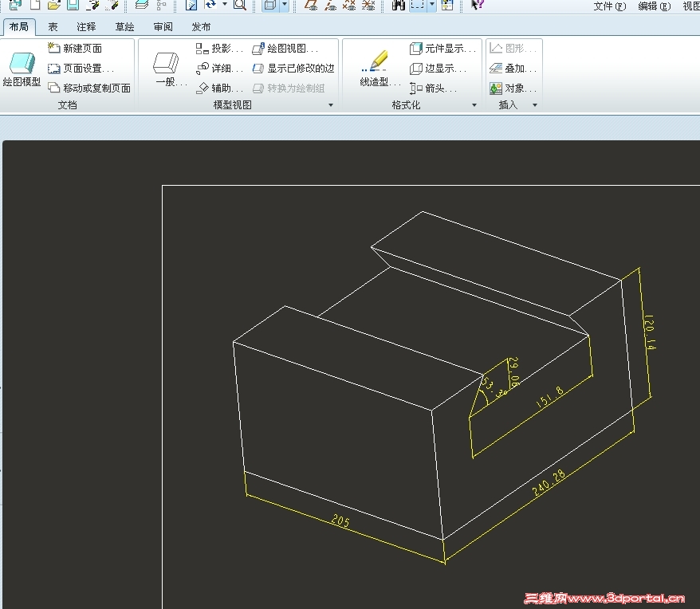Screen dimensions: 700x609
Task: Open 页面设置 dialog
Action: tap(81, 69)
